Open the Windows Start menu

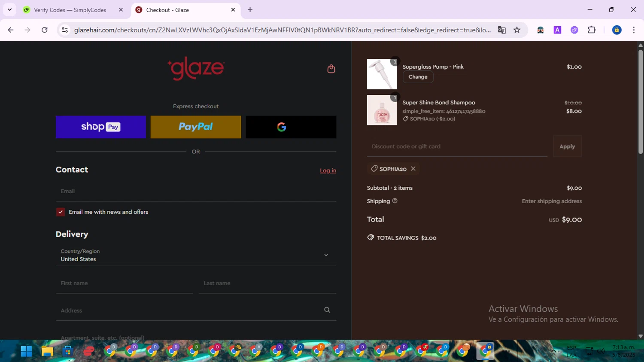(26, 351)
